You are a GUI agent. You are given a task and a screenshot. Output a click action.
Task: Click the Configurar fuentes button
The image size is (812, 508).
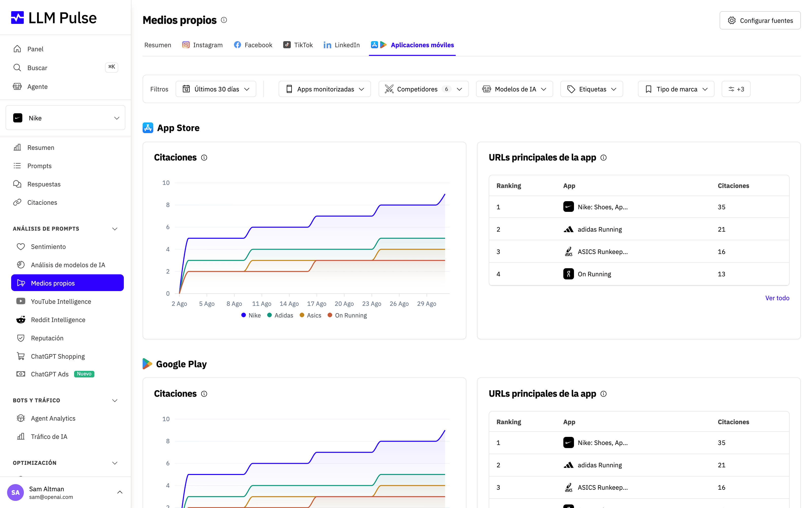pyautogui.click(x=760, y=21)
